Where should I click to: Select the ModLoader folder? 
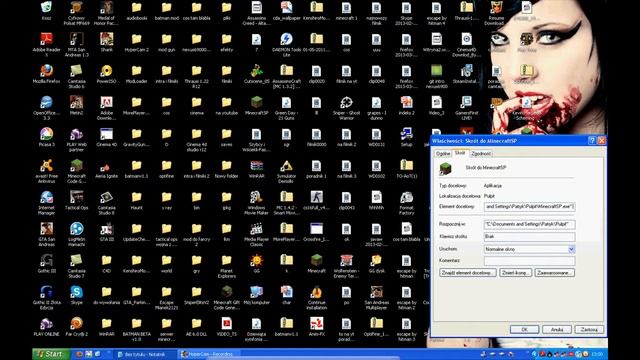tap(137, 74)
